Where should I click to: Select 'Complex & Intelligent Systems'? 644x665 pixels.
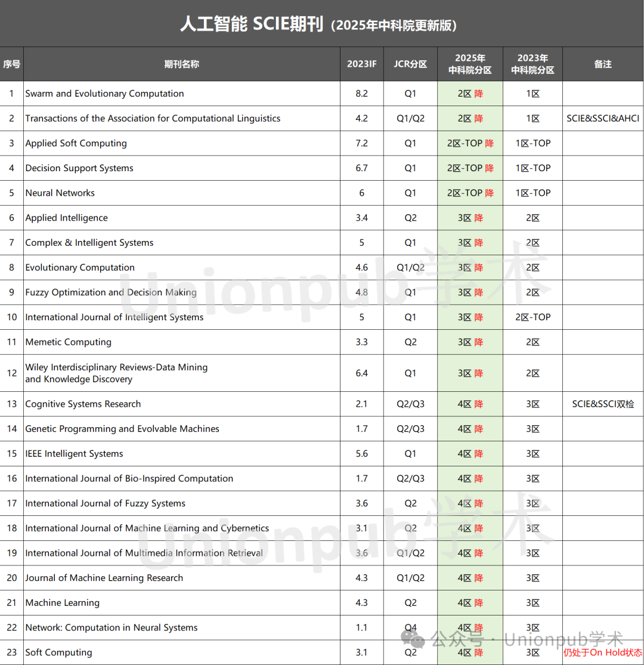(x=89, y=243)
